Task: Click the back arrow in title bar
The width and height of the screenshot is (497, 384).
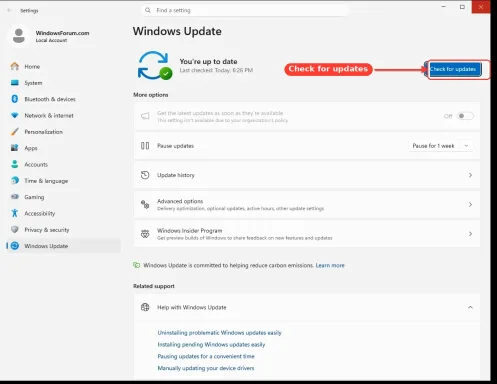Action: 10,10
